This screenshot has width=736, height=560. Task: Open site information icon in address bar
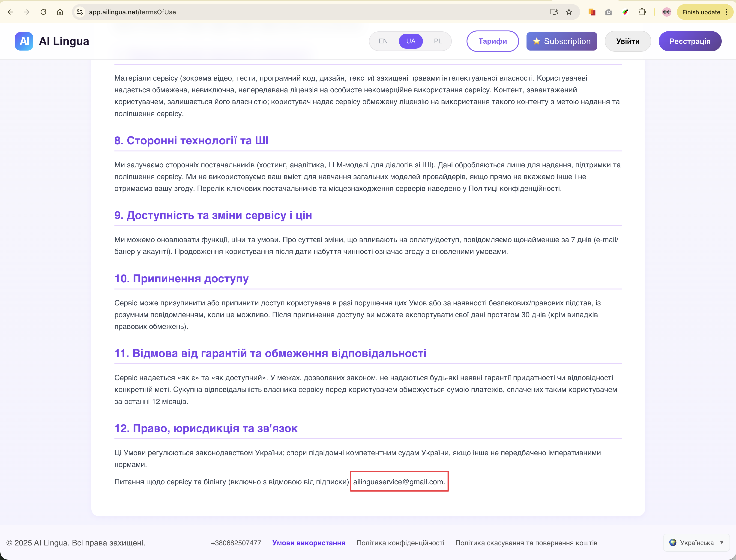tap(80, 12)
